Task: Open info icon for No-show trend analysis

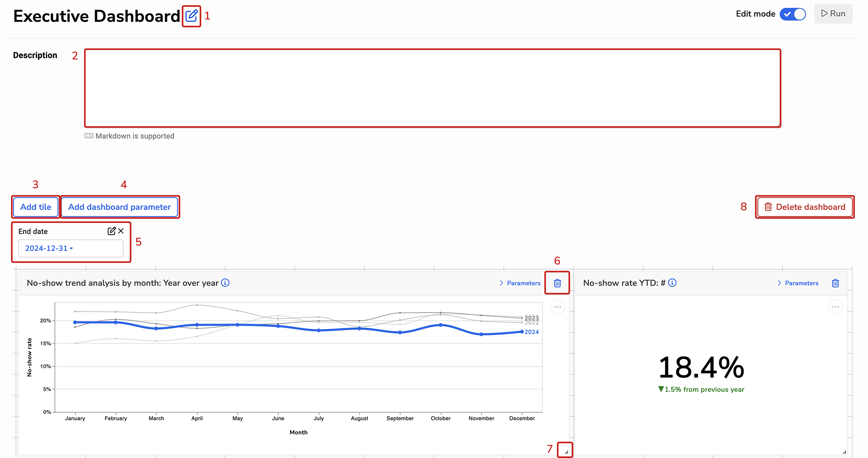Action: 225,283
